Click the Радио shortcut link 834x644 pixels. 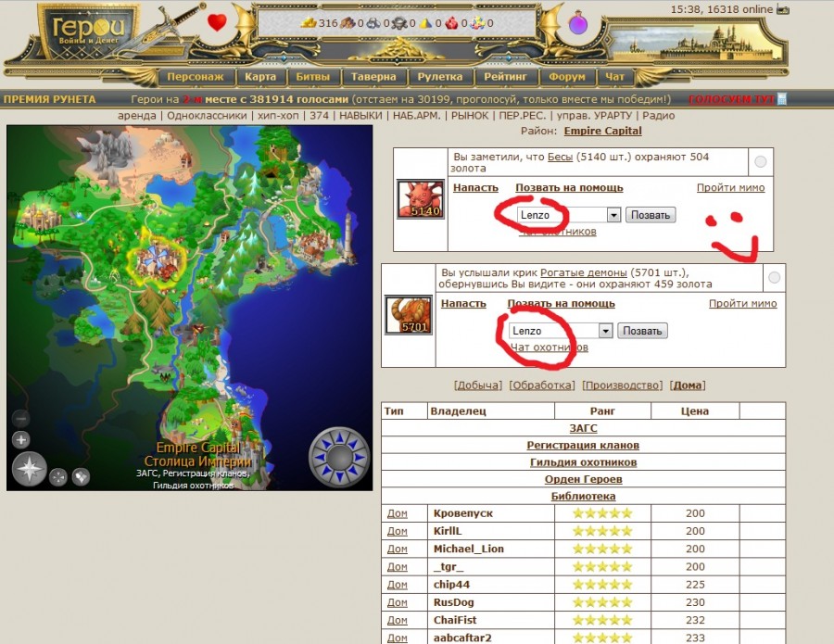pos(659,116)
